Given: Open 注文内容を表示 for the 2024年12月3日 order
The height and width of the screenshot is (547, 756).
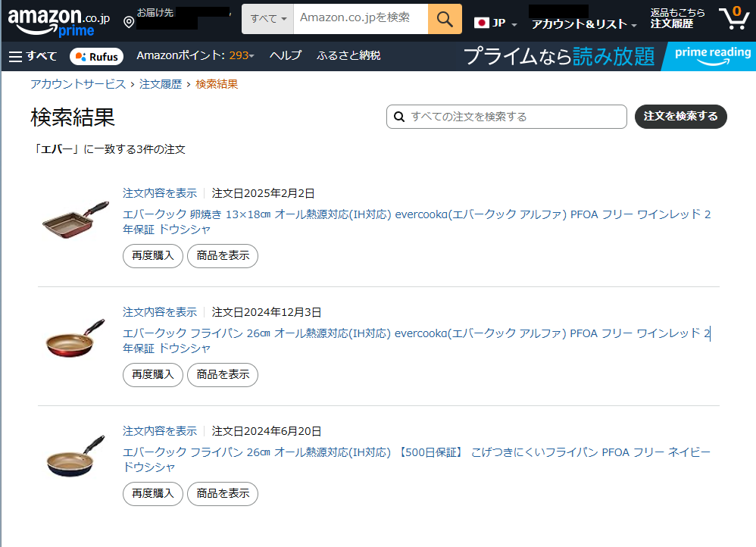Looking at the screenshot, I should tap(160, 312).
